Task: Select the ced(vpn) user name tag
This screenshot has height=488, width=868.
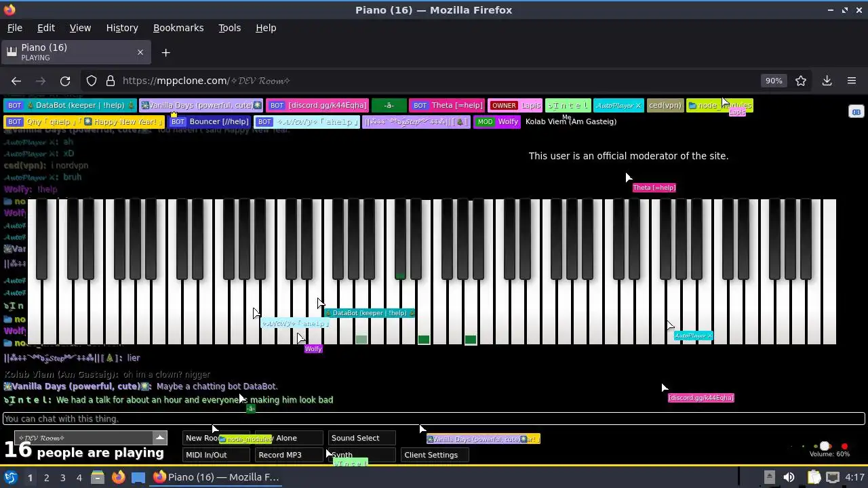Action: [x=665, y=105]
